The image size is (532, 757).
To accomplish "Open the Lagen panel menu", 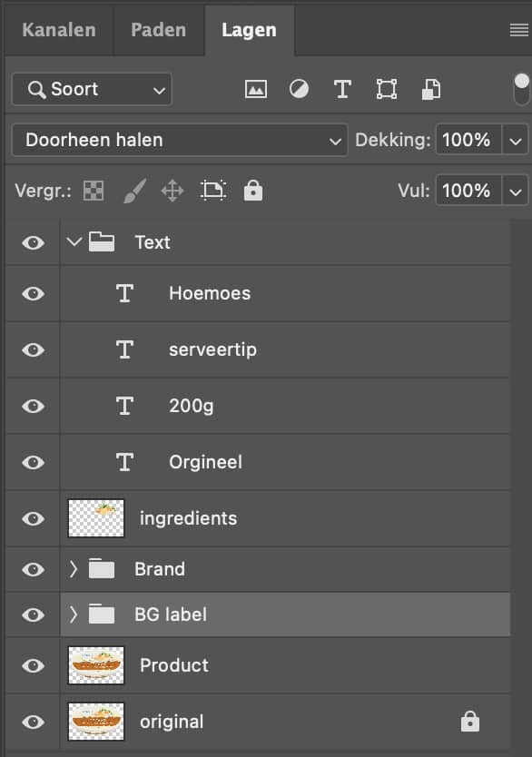I will coord(519,30).
